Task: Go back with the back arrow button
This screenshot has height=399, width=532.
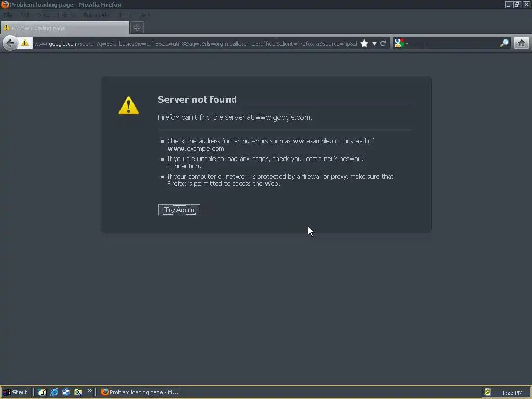Action: tap(10, 43)
